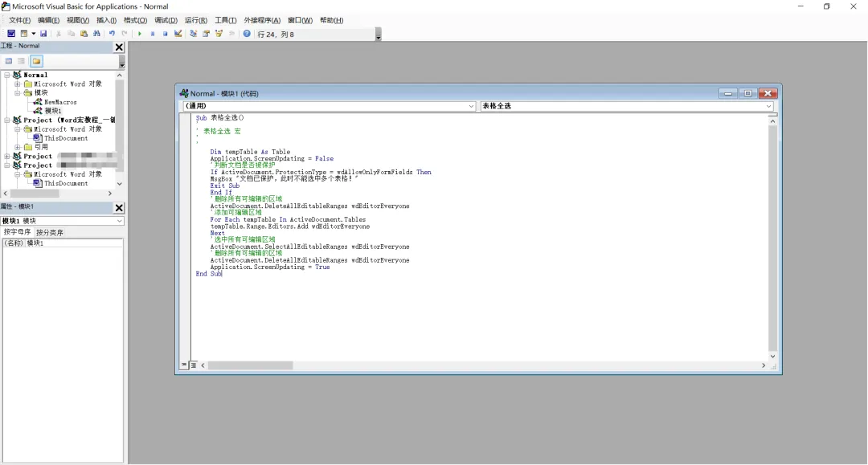Select 模块1 module in project tree
868x465 pixels.
point(53,111)
